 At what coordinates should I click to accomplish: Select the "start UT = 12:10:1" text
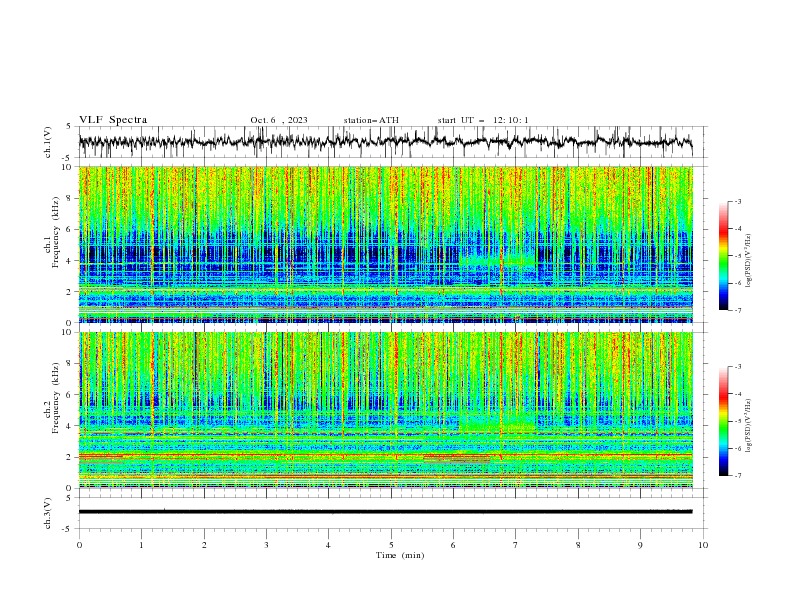tap(483, 120)
